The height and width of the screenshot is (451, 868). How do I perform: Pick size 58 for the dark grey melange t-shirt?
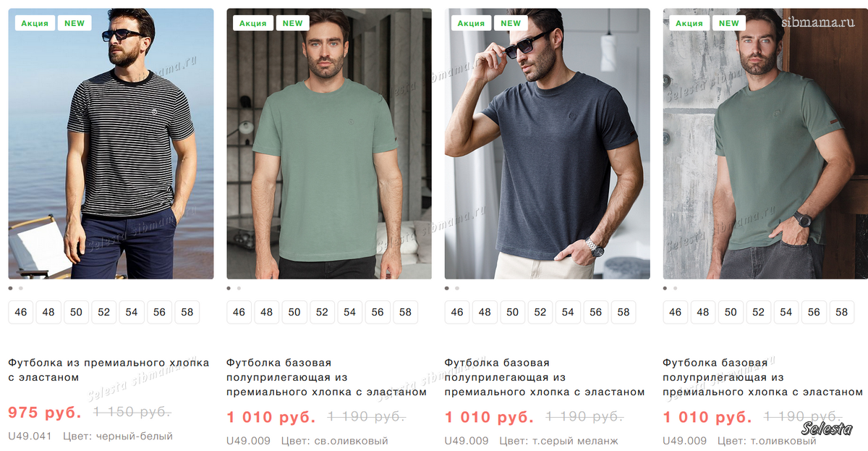point(624,312)
